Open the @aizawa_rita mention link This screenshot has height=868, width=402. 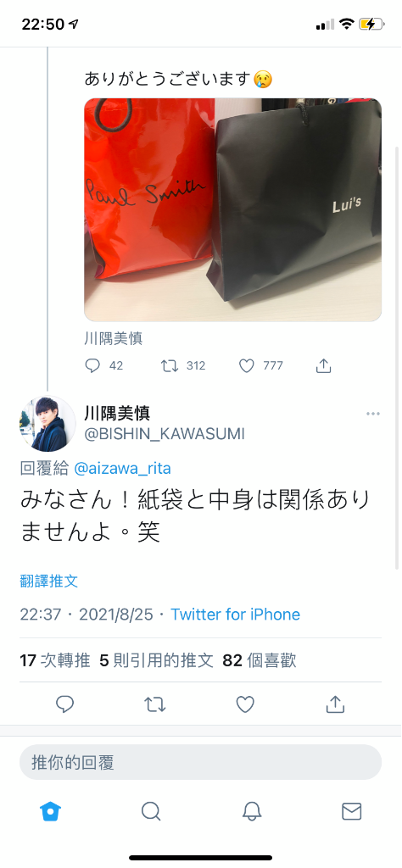point(122,469)
